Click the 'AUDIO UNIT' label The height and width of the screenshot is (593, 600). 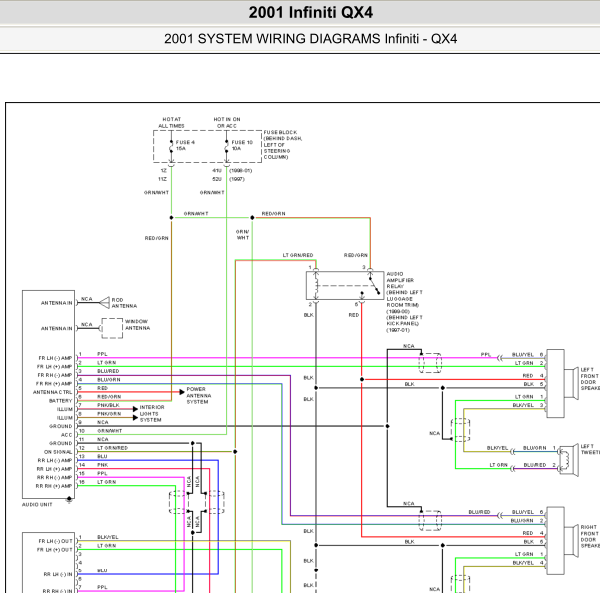click(x=37, y=505)
